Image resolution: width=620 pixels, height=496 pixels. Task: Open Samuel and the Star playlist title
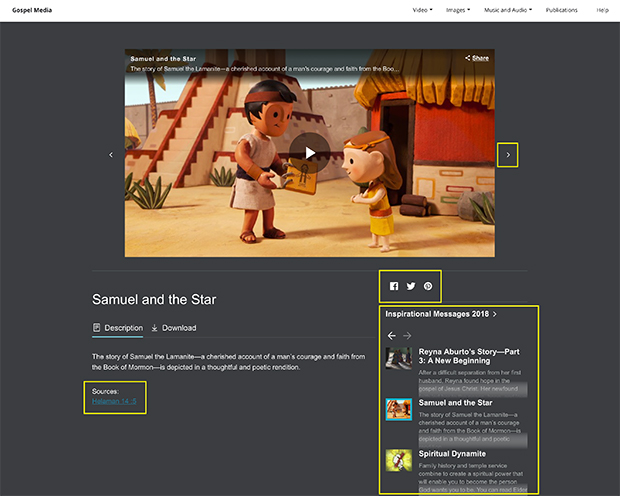point(455,403)
